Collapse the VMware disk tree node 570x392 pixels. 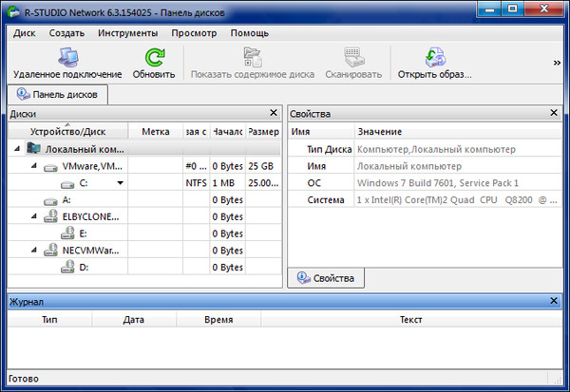point(34,167)
